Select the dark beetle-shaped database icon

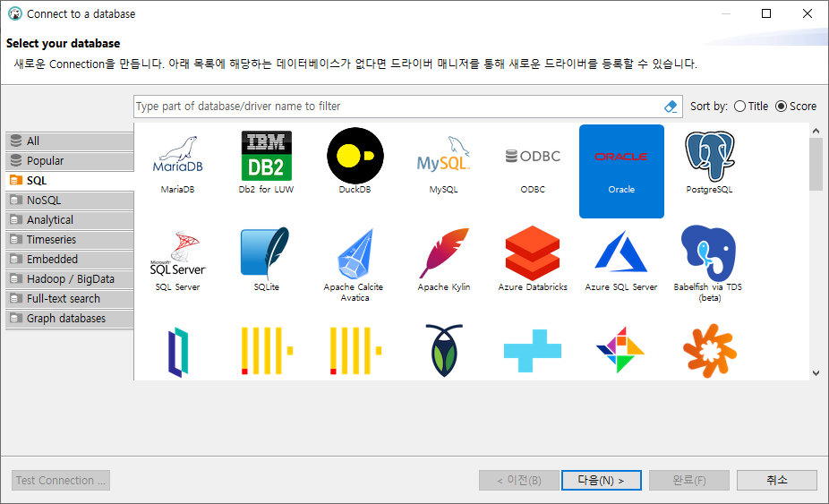444,351
